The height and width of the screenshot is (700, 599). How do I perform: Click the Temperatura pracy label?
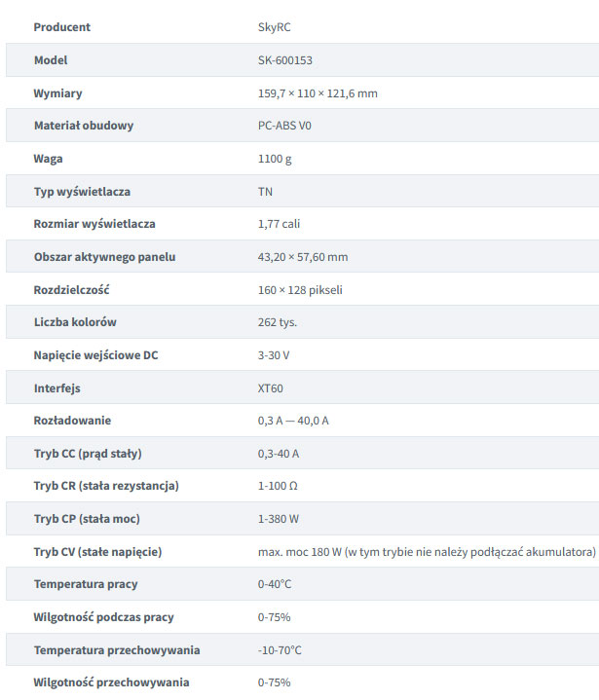85,584
